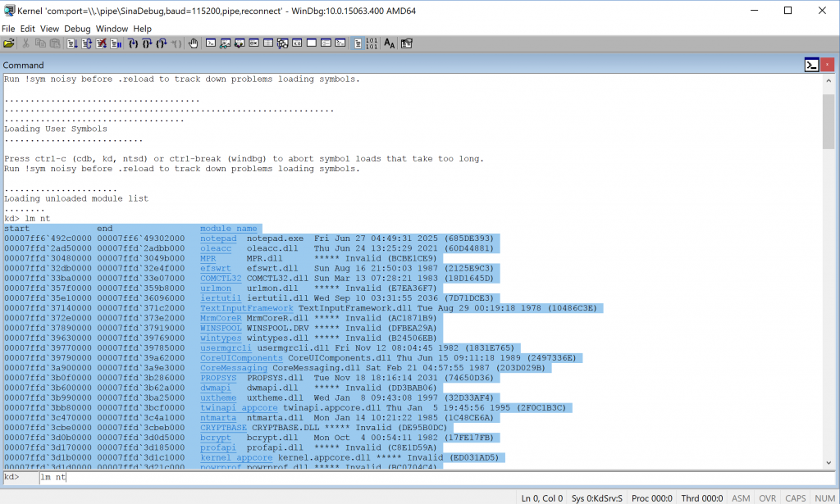The width and height of the screenshot is (840, 504).
Task: Click the Step Over icon
Action: (148, 44)
